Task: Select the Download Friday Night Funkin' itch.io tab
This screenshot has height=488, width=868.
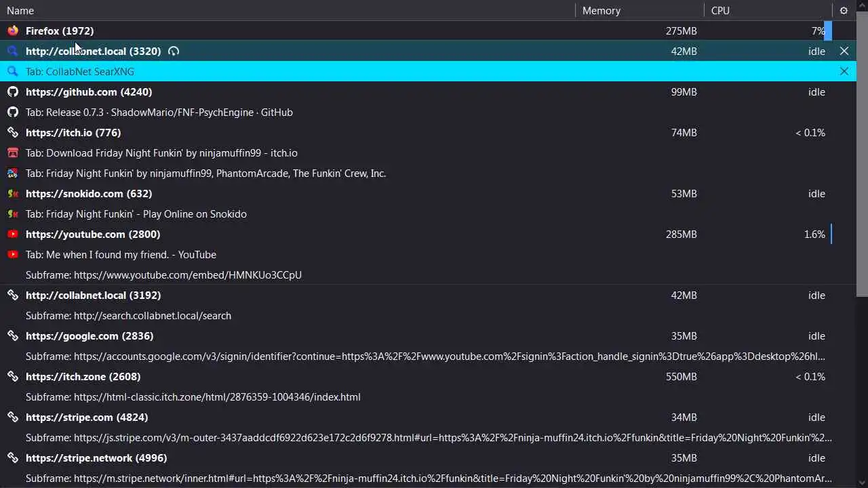Action: [428, 152]
